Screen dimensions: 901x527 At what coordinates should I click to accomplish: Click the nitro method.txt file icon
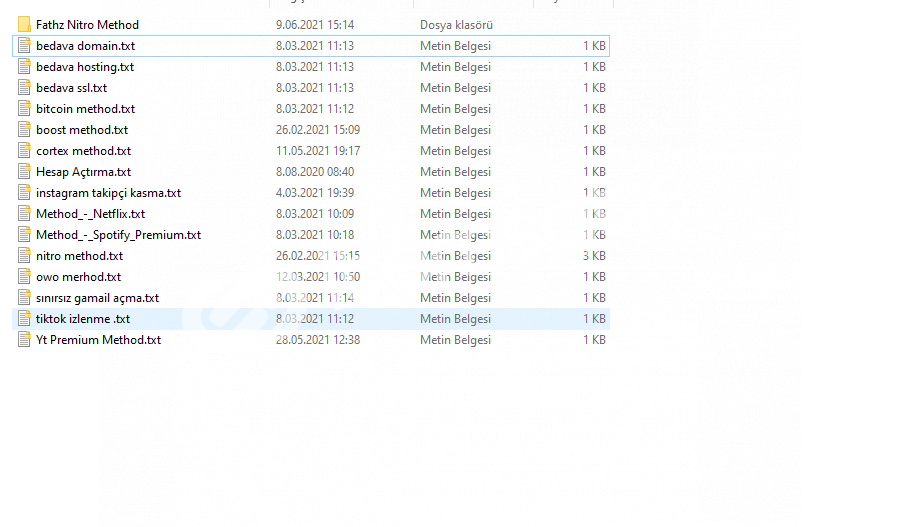click(x=24, y=256)
